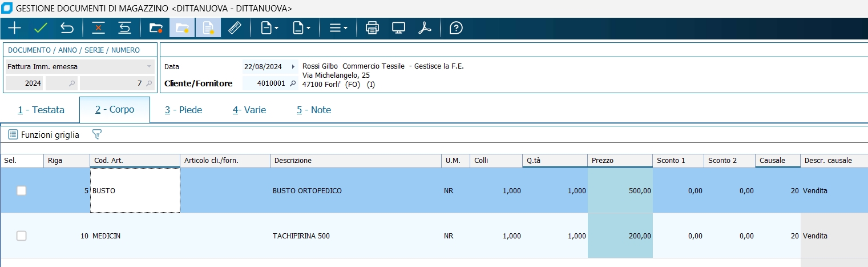This screenshot has width=868, height=267.
Task: Click the price cell 200,00
Action: click(620, 236)
